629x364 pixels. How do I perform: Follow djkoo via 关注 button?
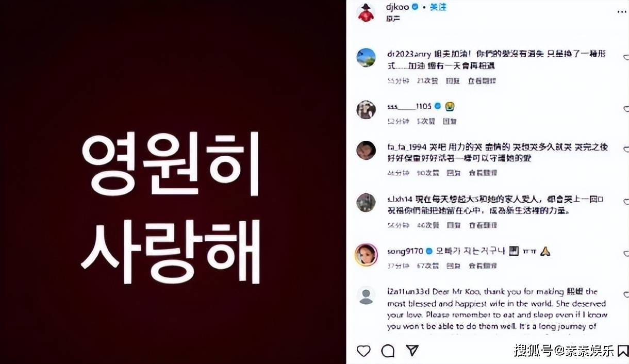(x=438, y=7)
